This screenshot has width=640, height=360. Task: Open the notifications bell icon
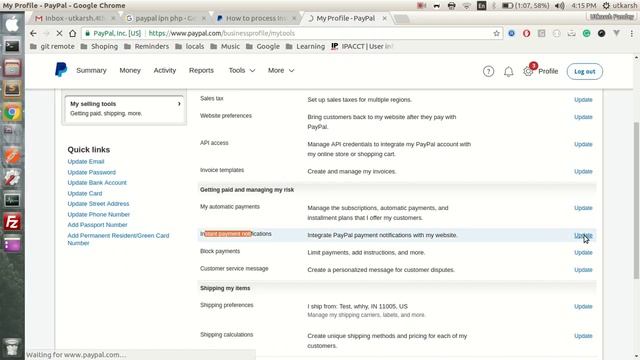tap(508, 72)
